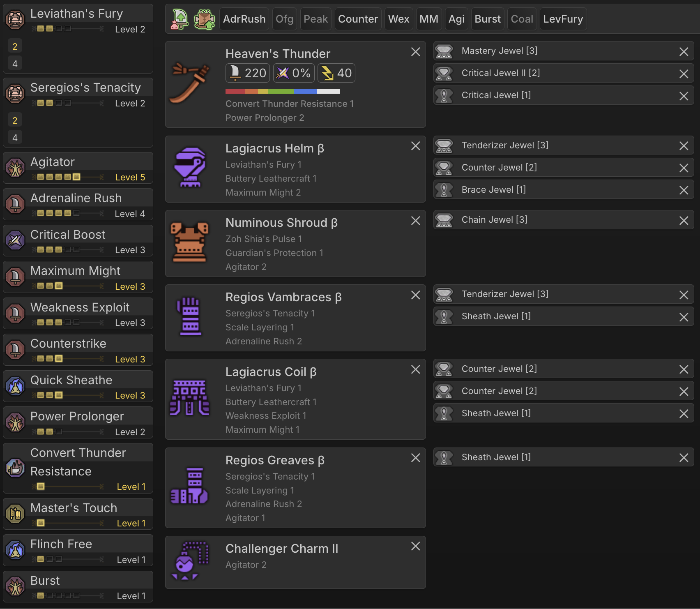Toggle the Wex skill filter
The height and width of the screenshot is (609, 700).
click(398, 19)
